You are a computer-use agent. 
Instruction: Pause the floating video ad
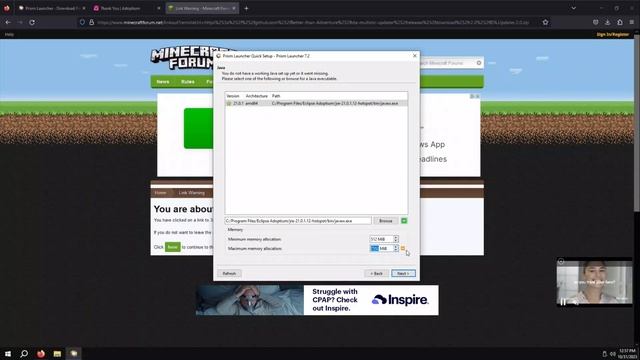[x=563, y=302]
